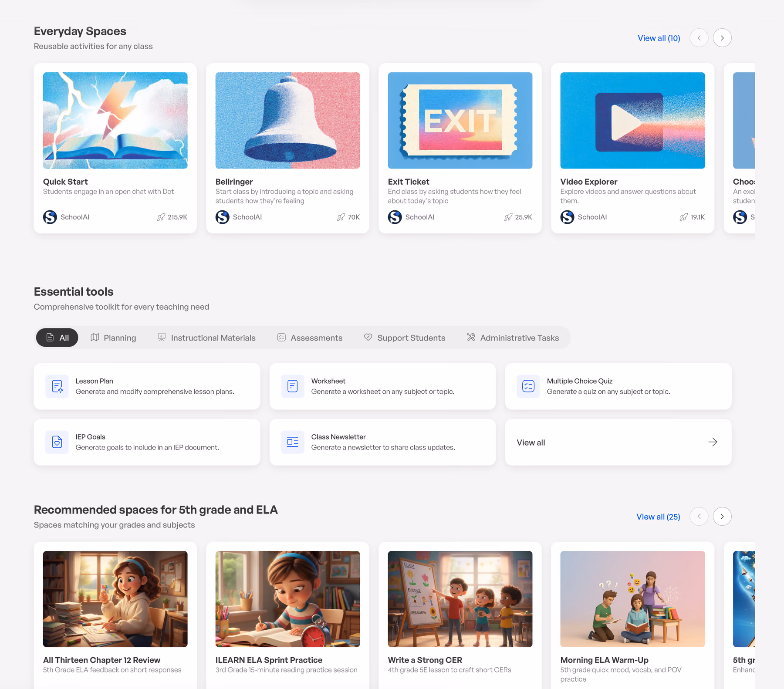Click the rocket launch icon beside 19.1K
The width and height of the screenshot is (784, 689).
[x=684, y=217]
